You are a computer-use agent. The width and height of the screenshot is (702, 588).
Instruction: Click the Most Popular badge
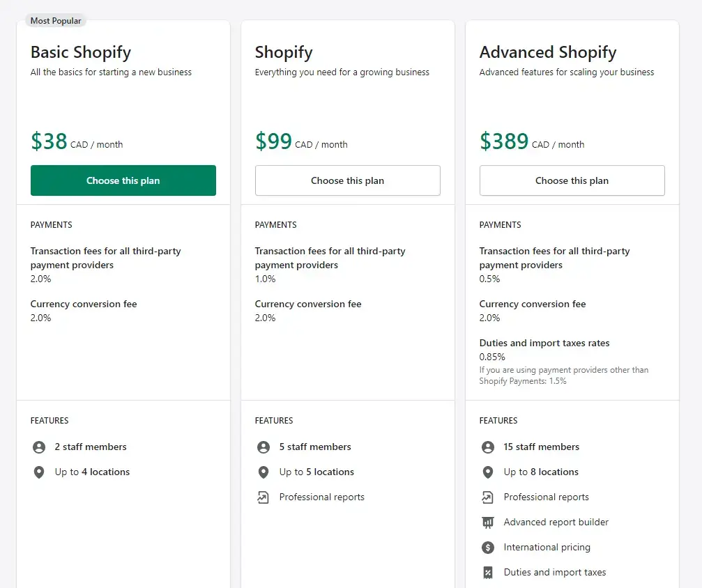(56, 21)
